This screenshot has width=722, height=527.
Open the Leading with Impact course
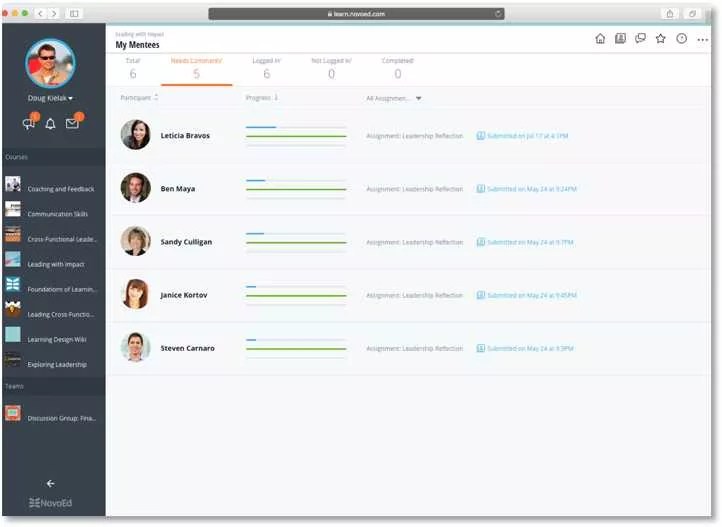coord(56,264)
